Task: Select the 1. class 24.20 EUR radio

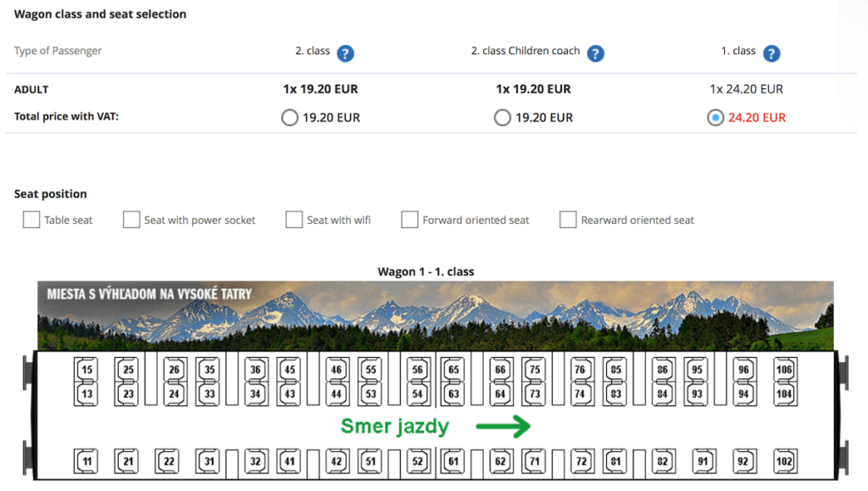Action: 715,118
